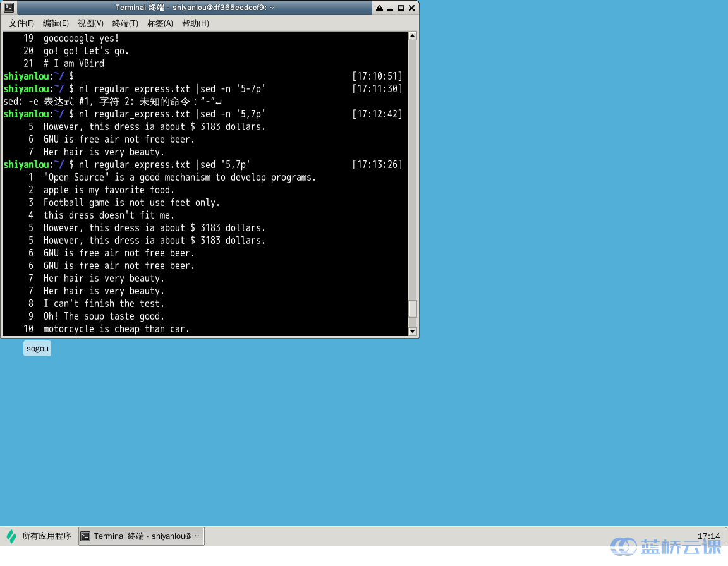The height and width of the screenshot is (566, 728).
Task: Click the terminal icon in title bar
Action: pyautogui.click(x=9, y=8)
